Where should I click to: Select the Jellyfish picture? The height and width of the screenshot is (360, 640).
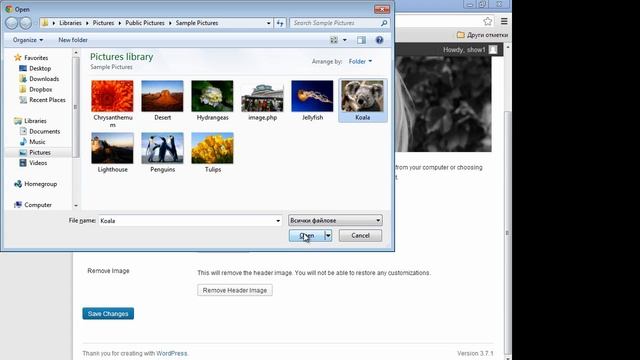click(x=312, y=100)
